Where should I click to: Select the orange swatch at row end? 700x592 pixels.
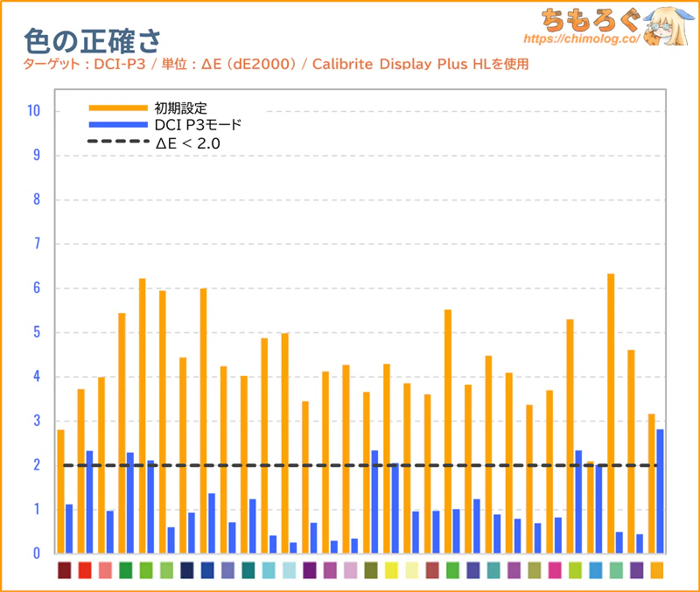[656, 570]
